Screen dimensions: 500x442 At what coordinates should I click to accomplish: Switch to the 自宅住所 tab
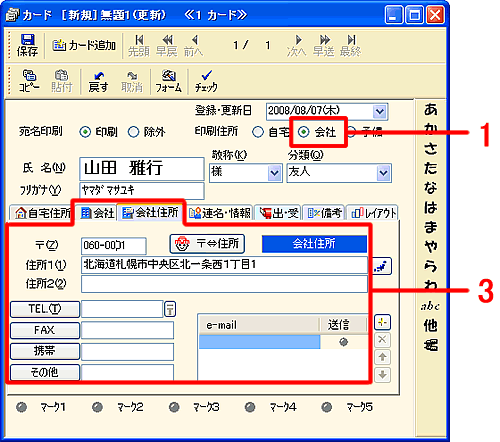coord(42,213)
